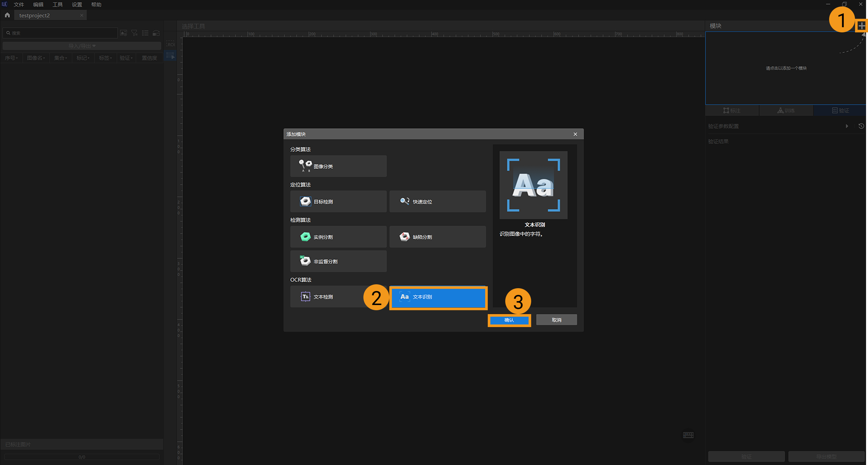Open the 文件 menu
Image resolution: width=868 pixels, height=465 pixels.
pyautogui.click(x=18, y=5)
